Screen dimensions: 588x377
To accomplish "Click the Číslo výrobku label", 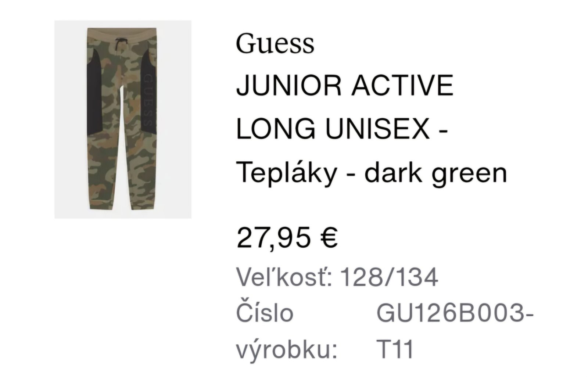I will [x=287, y=331].
